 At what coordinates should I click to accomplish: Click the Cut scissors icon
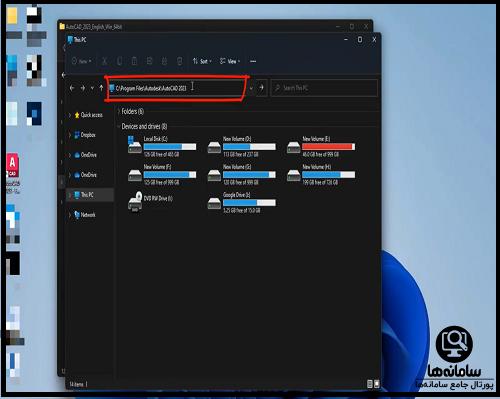pyautogui.click(x=104, y=61)
